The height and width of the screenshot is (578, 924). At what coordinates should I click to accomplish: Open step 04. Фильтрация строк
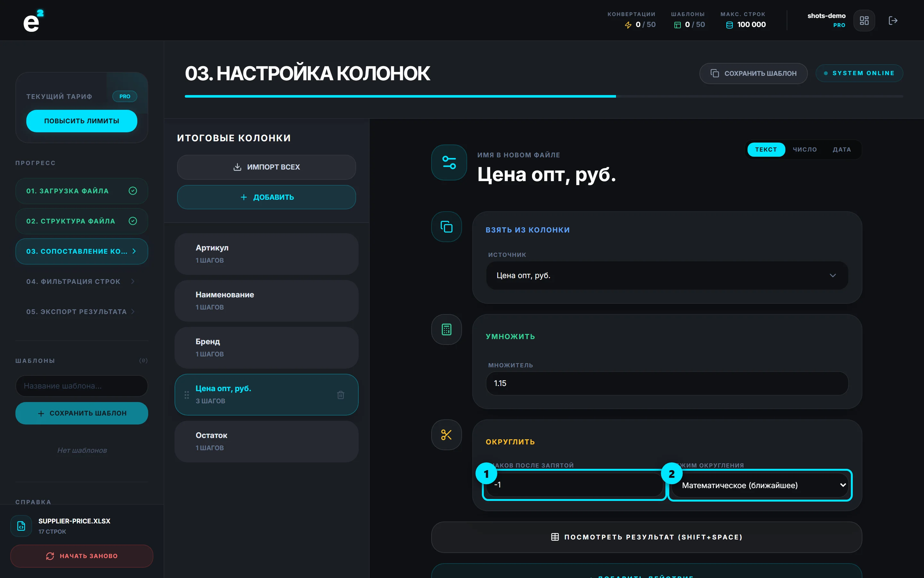click(82, 281)
